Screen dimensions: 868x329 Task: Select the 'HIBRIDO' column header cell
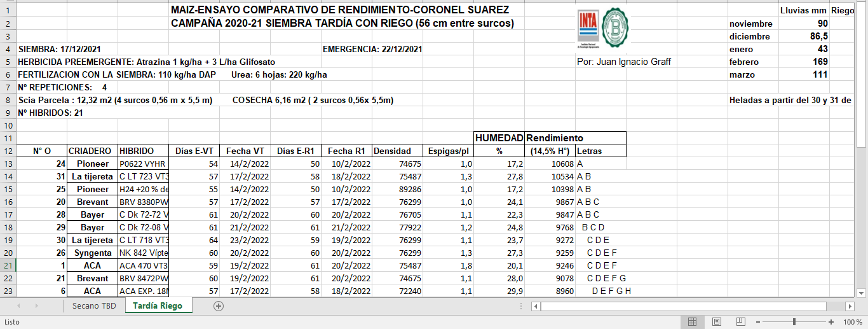pos(143,151)
